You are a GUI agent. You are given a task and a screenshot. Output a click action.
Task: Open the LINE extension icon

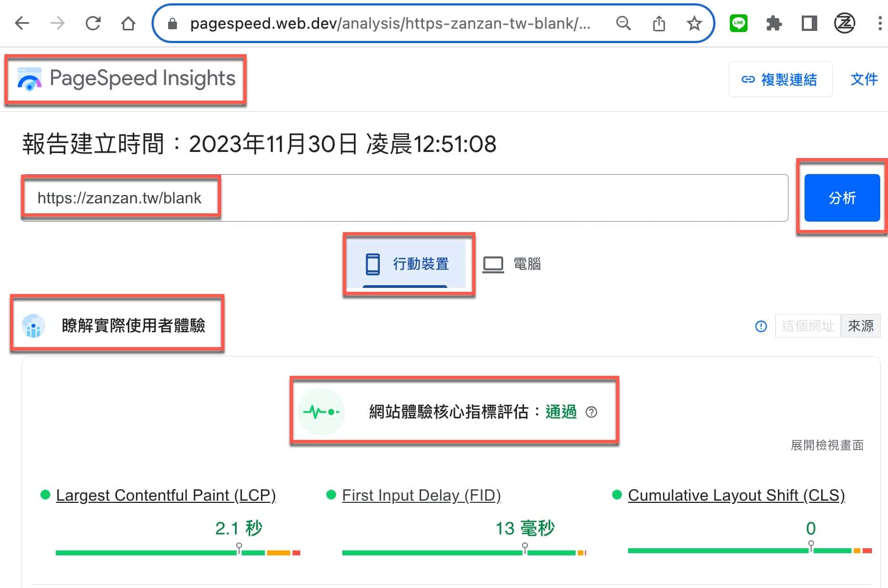click(739, 23)
